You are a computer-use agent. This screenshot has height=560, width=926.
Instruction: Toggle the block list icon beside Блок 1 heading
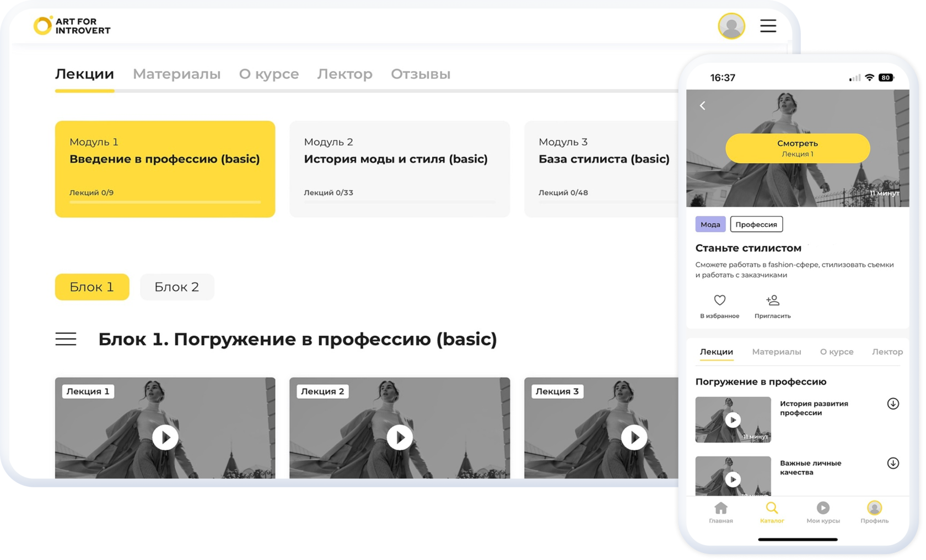pos(66,339)
